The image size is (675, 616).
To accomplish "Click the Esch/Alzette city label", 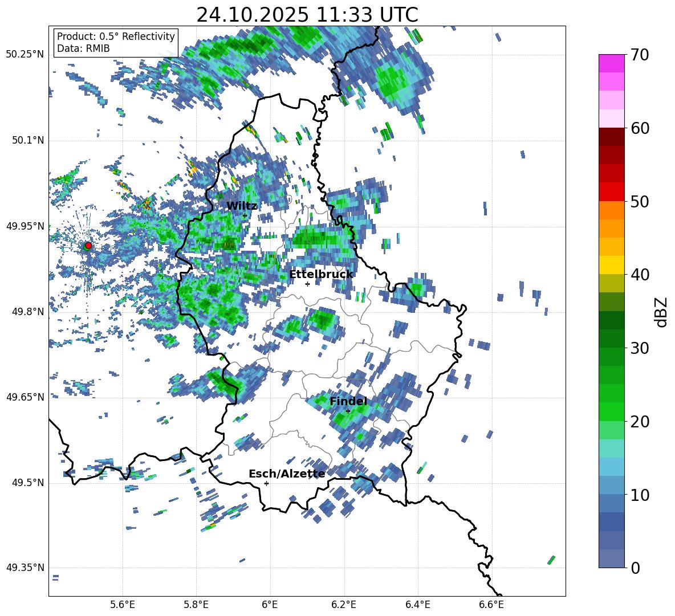I will pyautogui.click(x=287, y=474).
